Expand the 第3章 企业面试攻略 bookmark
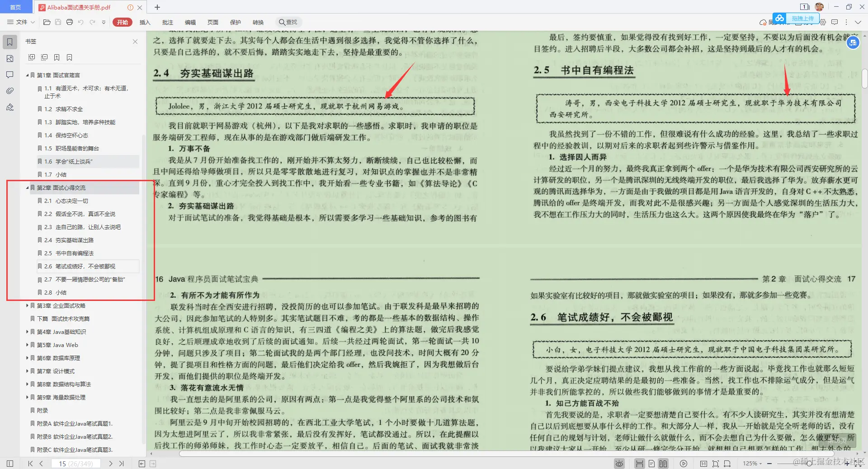Screen dimensions: 868x469 point(27,305)
